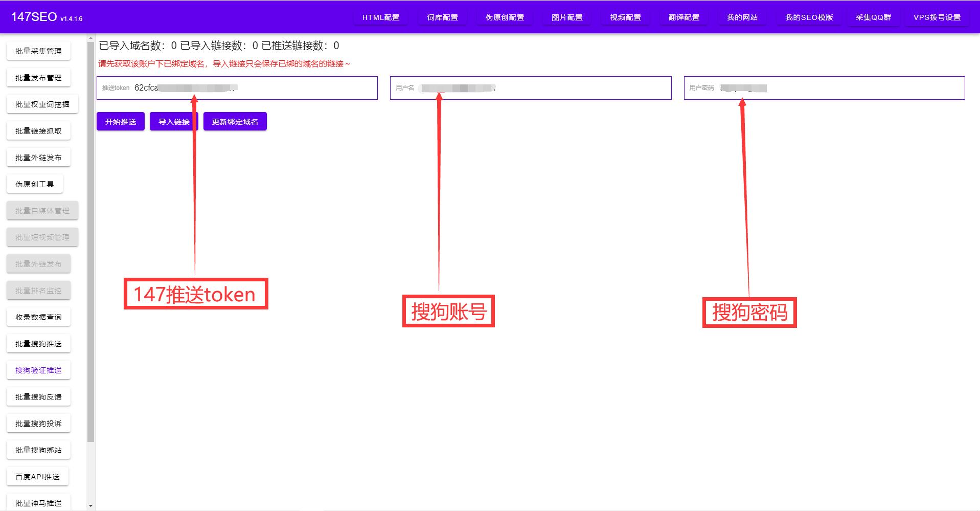Select 批量采集管理 in sidebar
980x511 pixels.
click(x=38, y=51)
